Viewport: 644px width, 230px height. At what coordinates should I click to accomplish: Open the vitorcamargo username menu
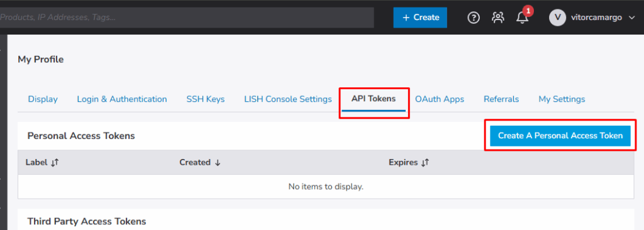(596, 18)
